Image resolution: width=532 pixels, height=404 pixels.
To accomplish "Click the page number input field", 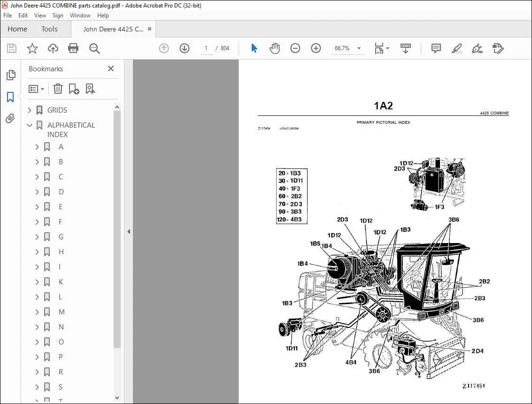I will [x=206, y=48].
